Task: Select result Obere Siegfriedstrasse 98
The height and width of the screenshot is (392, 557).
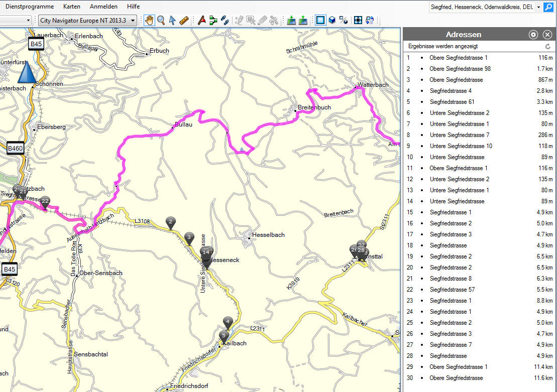Action: point(460,69)
